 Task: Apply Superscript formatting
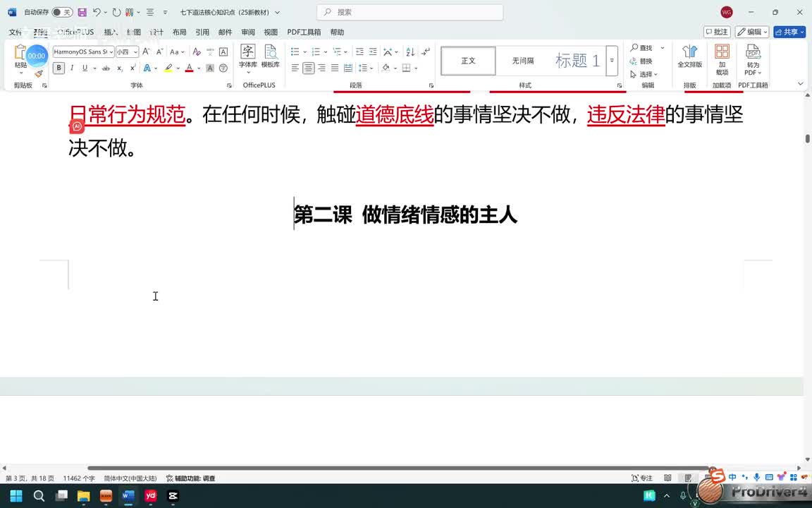tap(133, 68)
